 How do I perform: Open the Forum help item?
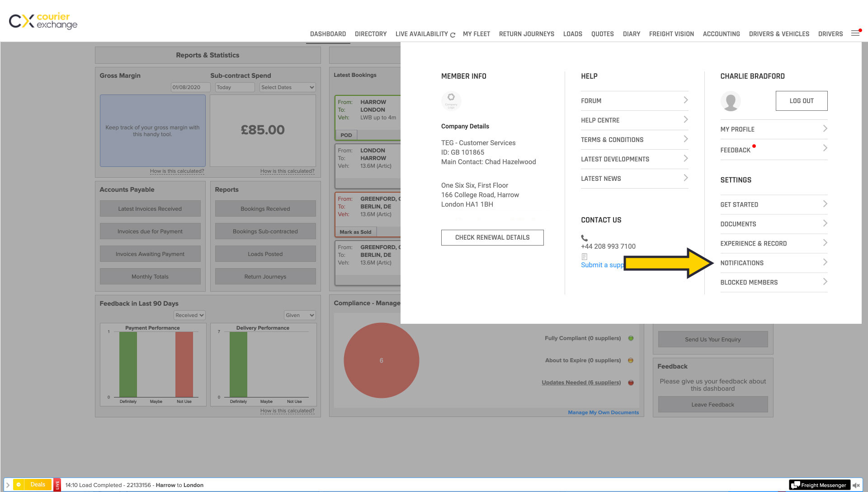click(x=634, y=101)
